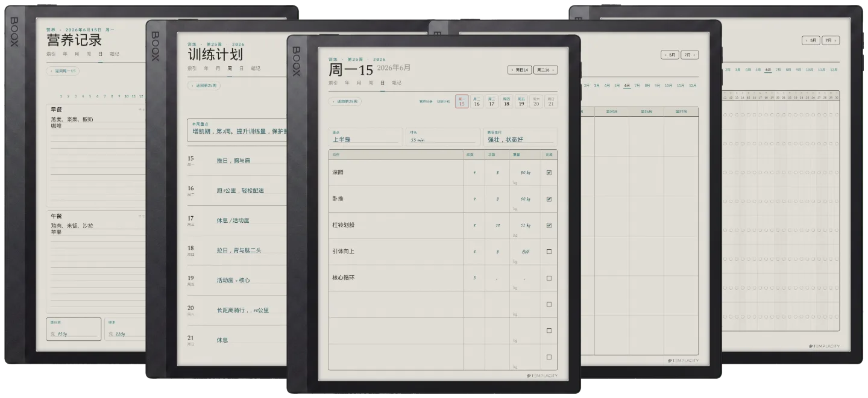Select the 周二 16 day tile
This screenshot has height=398, width=868.
pos(476,102)
